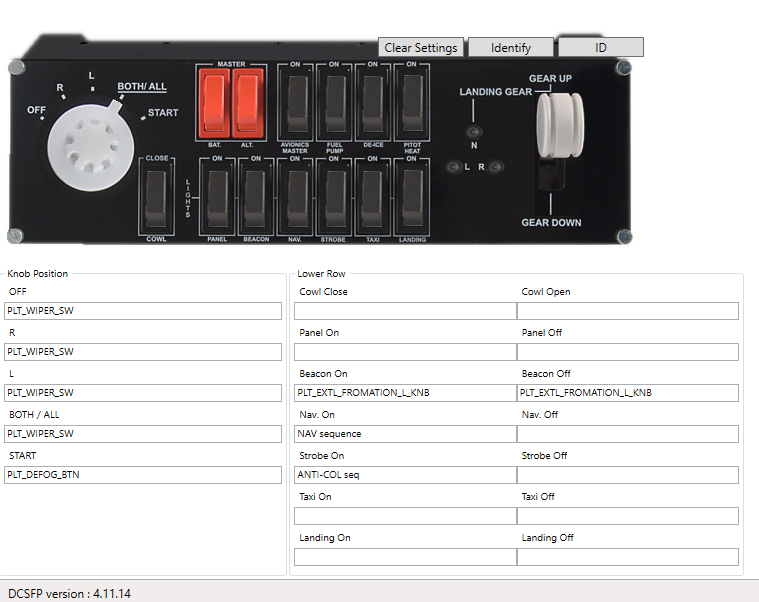Screen dimensions: 759x602
Task: Toggle the De-Ice switch on panel
Action: pyautogui.click(x=372, y=105)
